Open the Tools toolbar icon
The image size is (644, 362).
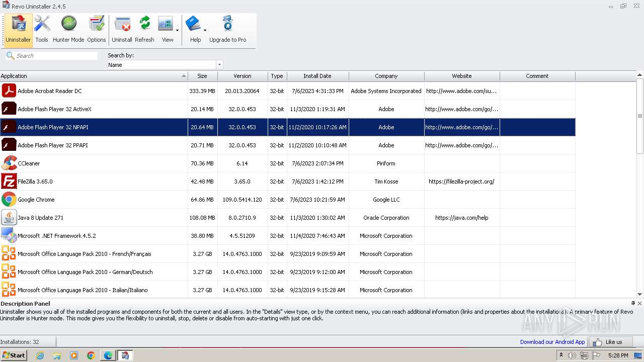[42, 30]
